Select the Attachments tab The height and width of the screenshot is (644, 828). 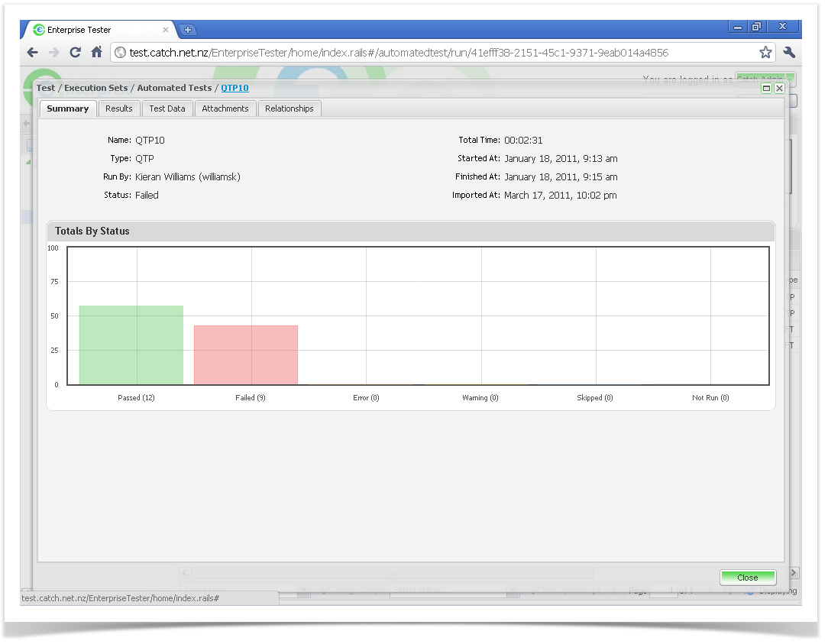(225, 108)
